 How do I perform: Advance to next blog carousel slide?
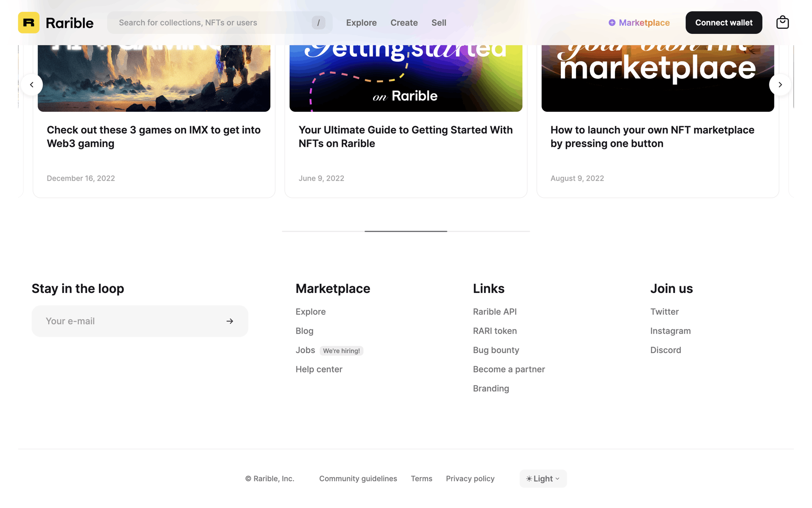pos(780,85)
